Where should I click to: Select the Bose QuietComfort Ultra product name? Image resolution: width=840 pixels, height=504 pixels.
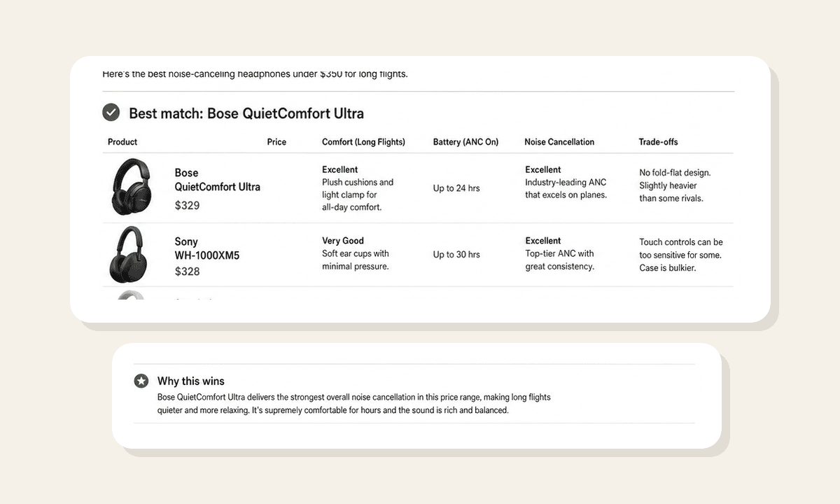[x=217, y=180]
